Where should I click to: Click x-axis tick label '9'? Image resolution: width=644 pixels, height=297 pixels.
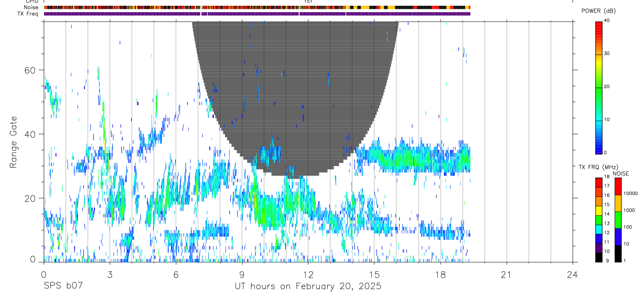pos(242,274)
